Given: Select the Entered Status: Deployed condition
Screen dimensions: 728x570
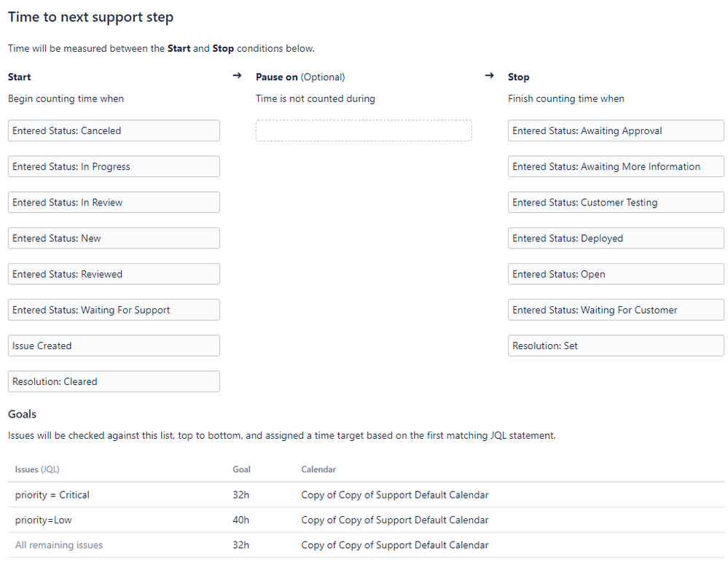Looking at the screenshot, I should [616, 238].
